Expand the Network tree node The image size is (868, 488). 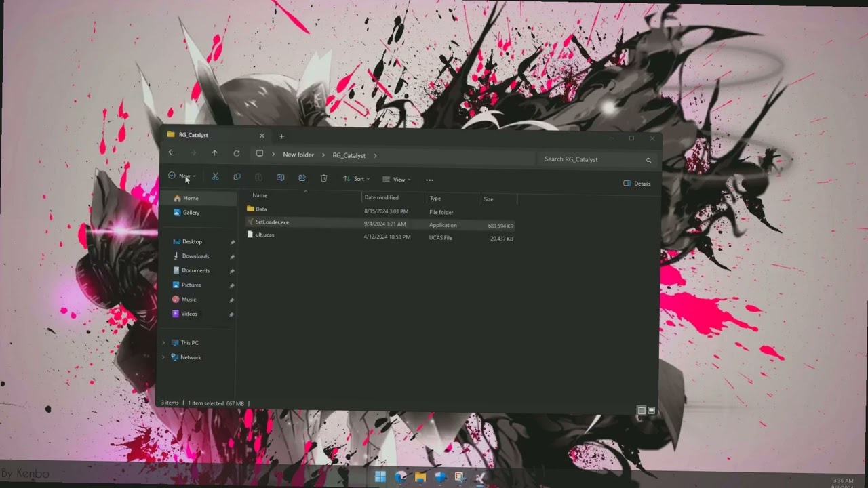click(163, 357)
